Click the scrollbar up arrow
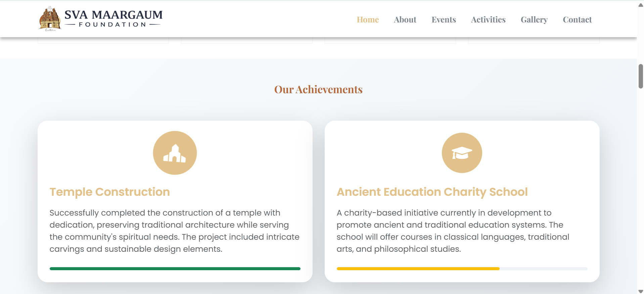The width and height of the screenshot is (644, 294). click(641, 5)
